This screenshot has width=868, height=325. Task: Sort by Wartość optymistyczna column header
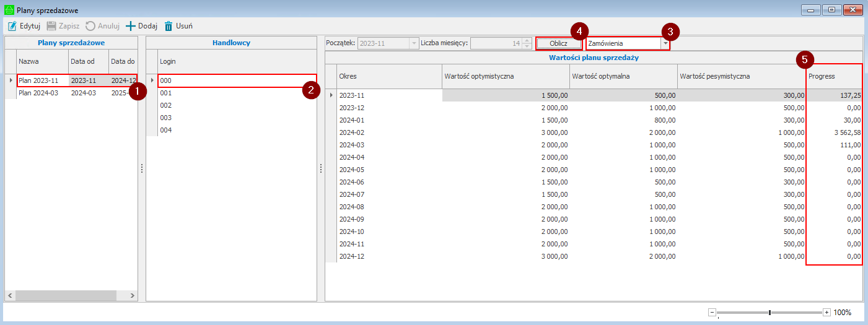[x=505, y=76]
